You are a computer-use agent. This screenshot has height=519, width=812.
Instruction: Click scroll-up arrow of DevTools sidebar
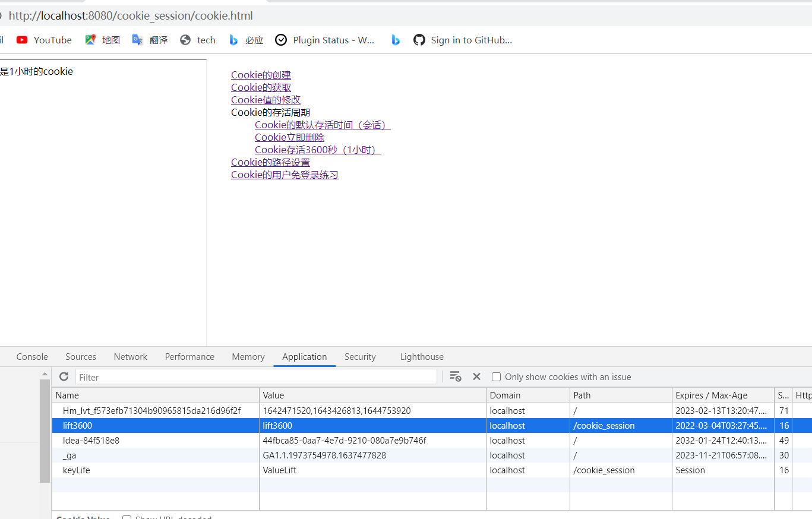point(45,374)
